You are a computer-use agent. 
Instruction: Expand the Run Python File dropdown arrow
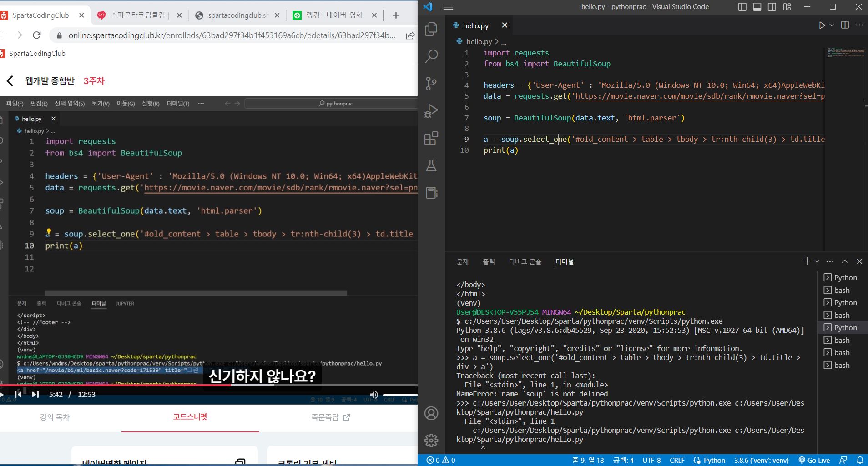[832, 25]
